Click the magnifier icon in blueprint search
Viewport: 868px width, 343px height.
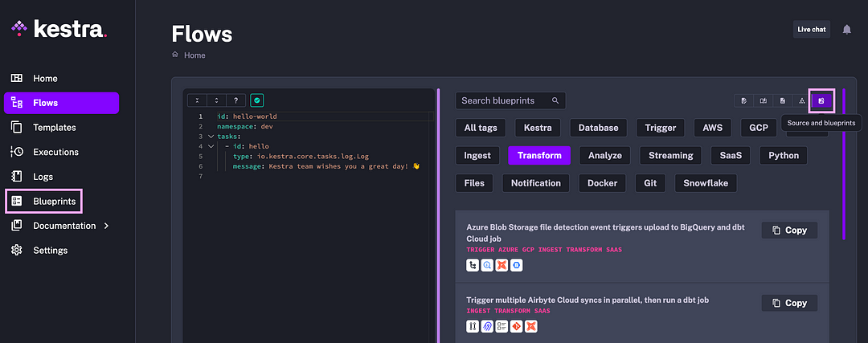(555, 100)
